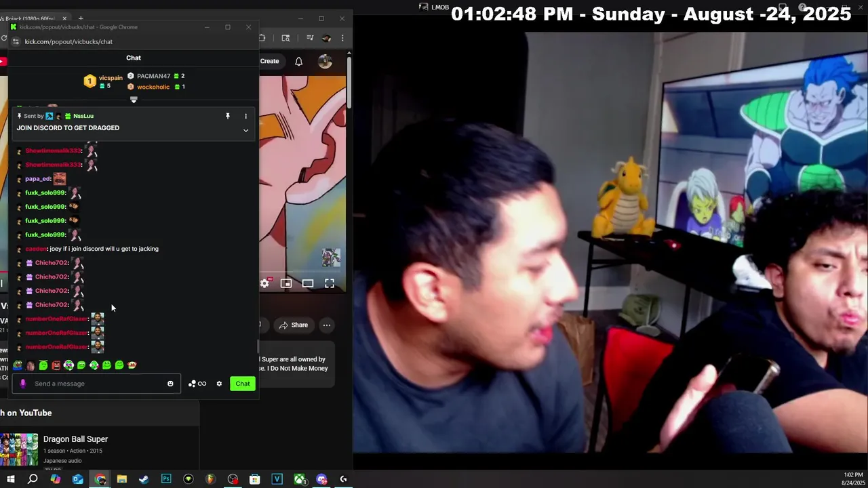This screenshot has width=868, height=488.
Task: Open Logitech G Hub from the taskbar
Action: pos(343,479)
